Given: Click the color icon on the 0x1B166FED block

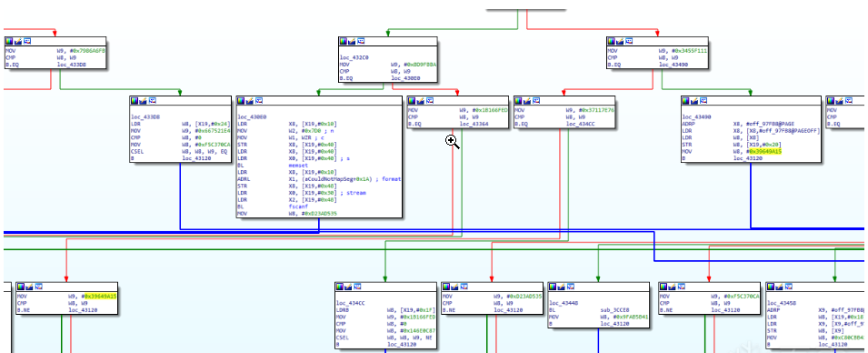Looking at the screenshot, I should coord(413,100).
